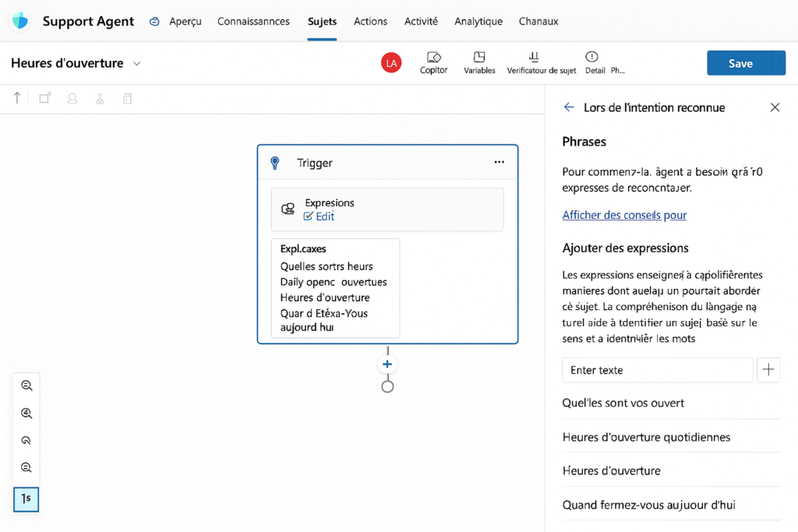
Task: Open the Connaissannces tab
Action: coord(253,21)
